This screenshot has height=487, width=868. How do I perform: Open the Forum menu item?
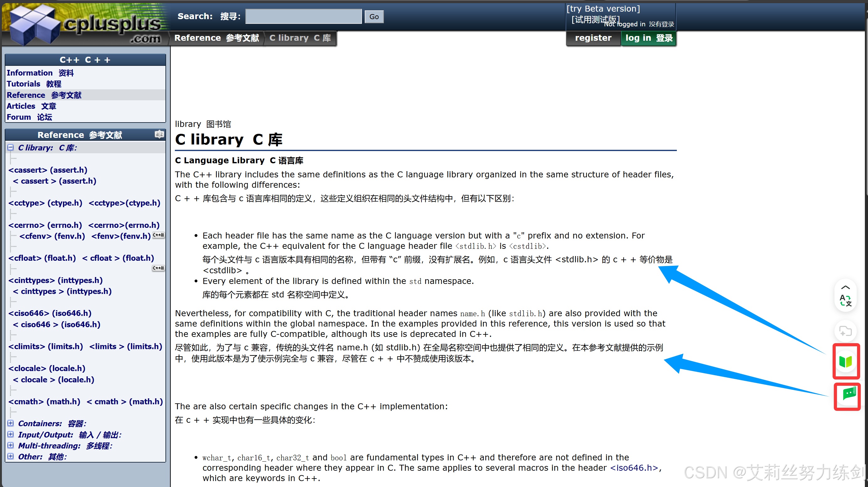point(19,117)
